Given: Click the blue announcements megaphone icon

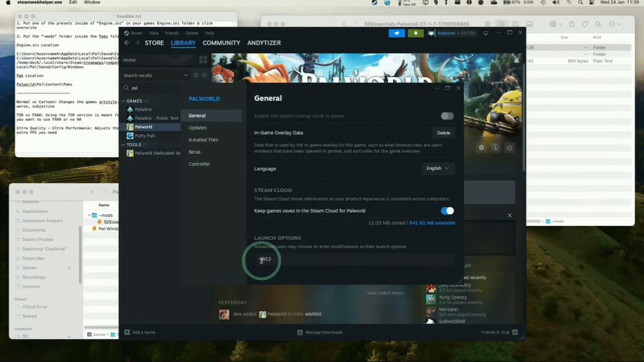Looking at the screenshot, I should tap(396, 33).
